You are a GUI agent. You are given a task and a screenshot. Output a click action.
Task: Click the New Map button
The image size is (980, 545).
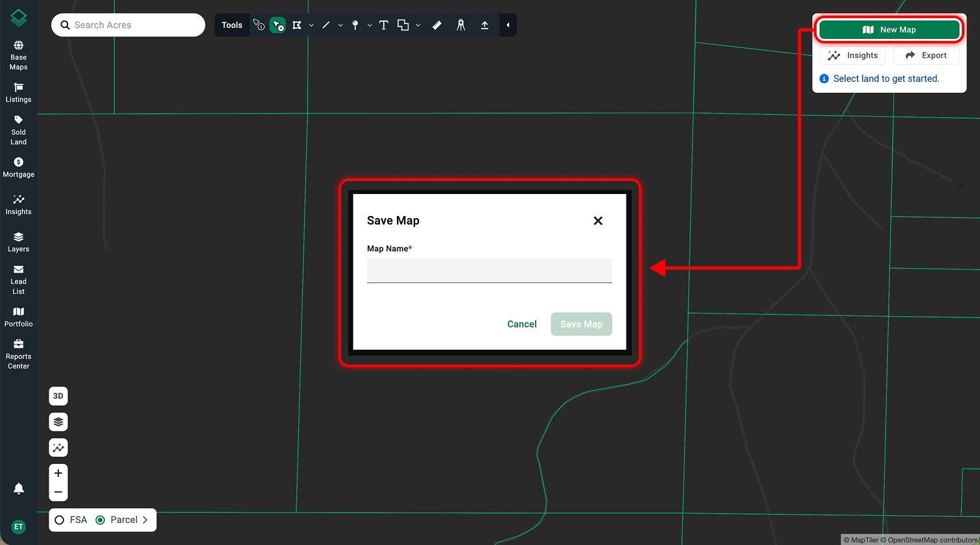point(889,30)
